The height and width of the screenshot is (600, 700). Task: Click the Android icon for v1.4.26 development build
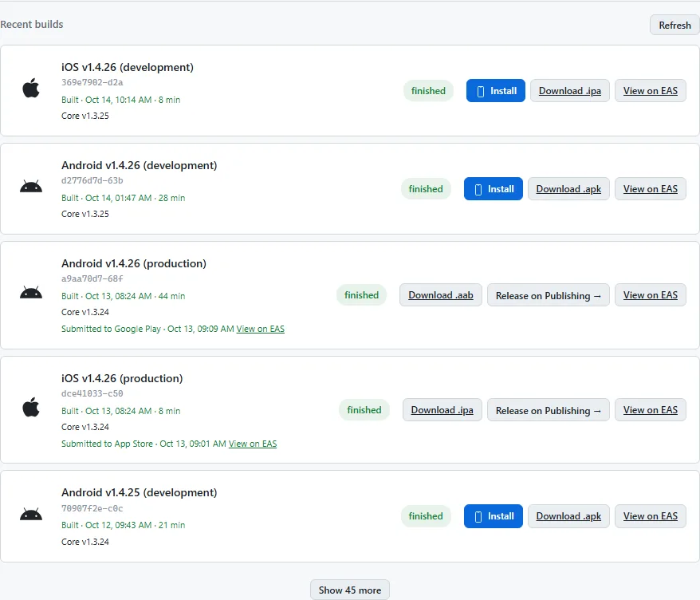point(31,186)
